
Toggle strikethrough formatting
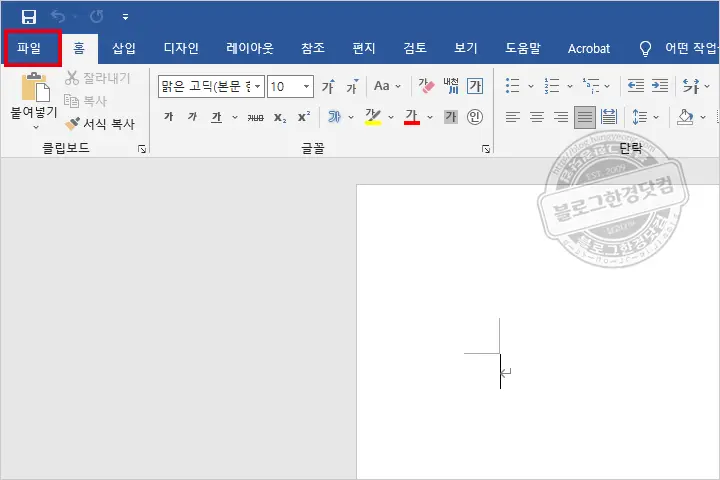(255, 118)
